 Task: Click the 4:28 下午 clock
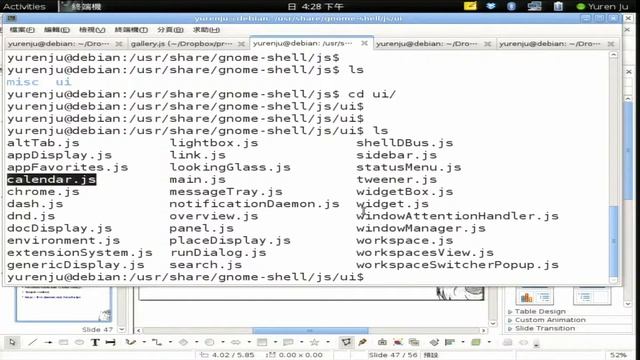pyautogui.click(x=316, y=6)
